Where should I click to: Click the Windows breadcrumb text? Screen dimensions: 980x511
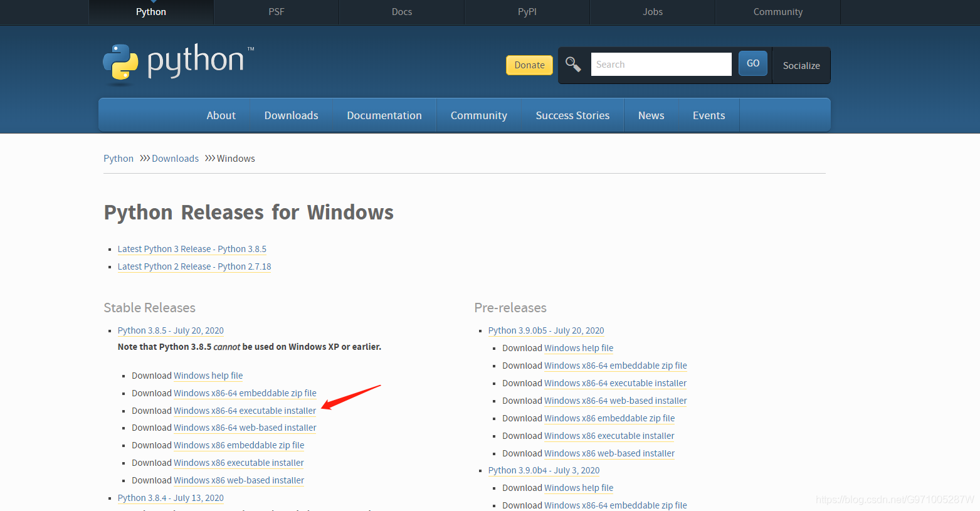236,159
